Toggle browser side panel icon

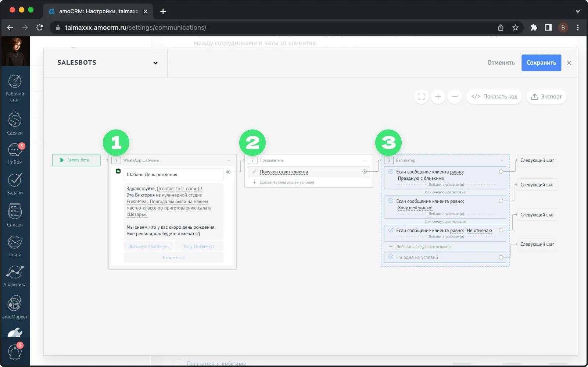548,28
